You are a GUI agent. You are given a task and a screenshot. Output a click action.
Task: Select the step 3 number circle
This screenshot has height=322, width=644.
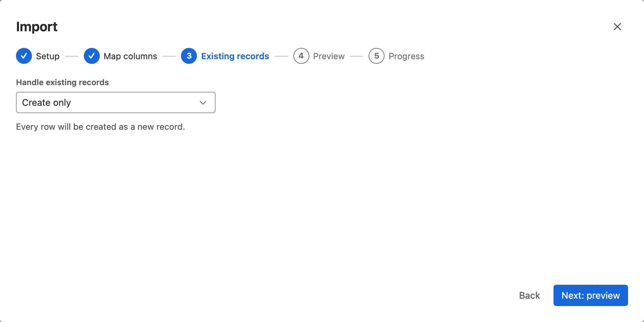tap(189, 56)
